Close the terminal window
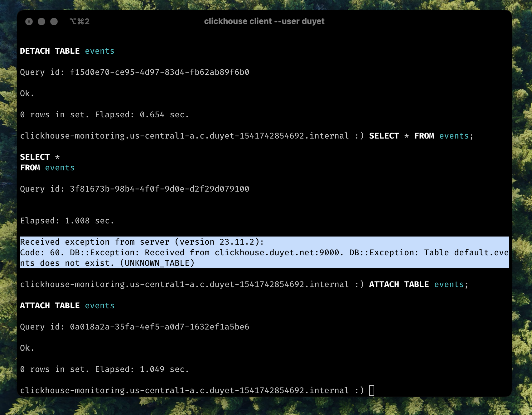This screenshot has width=532, height=415. (x=29, y=22)
